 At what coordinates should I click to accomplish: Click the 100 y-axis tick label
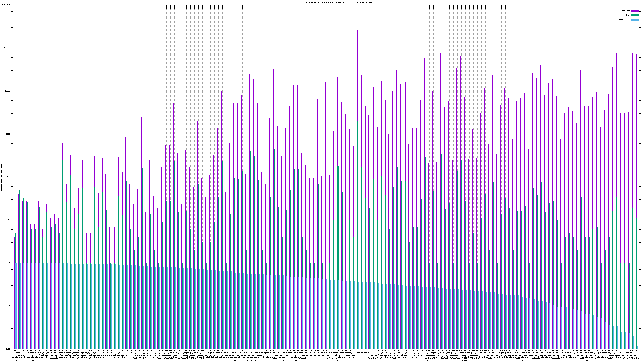pos(9,177)
